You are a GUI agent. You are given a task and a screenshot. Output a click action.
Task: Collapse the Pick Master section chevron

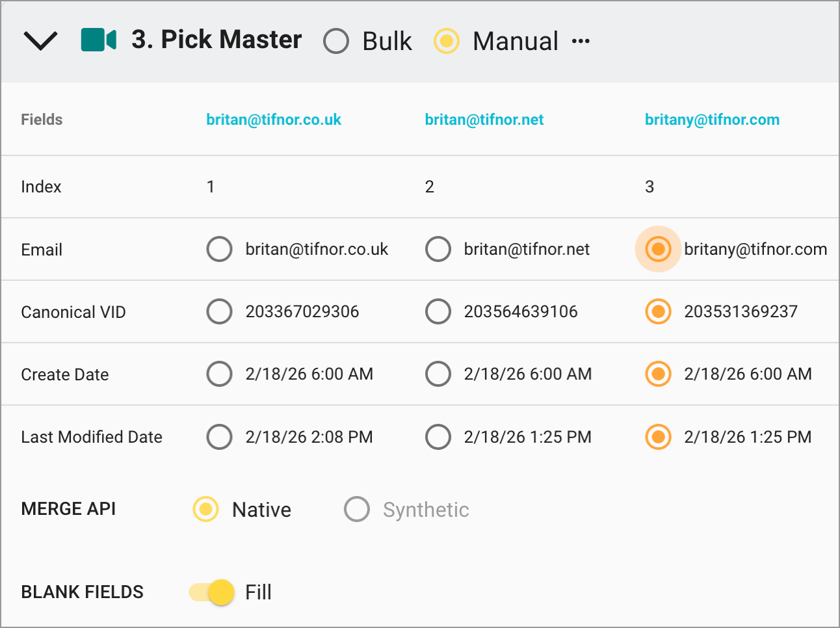[40, 40]
